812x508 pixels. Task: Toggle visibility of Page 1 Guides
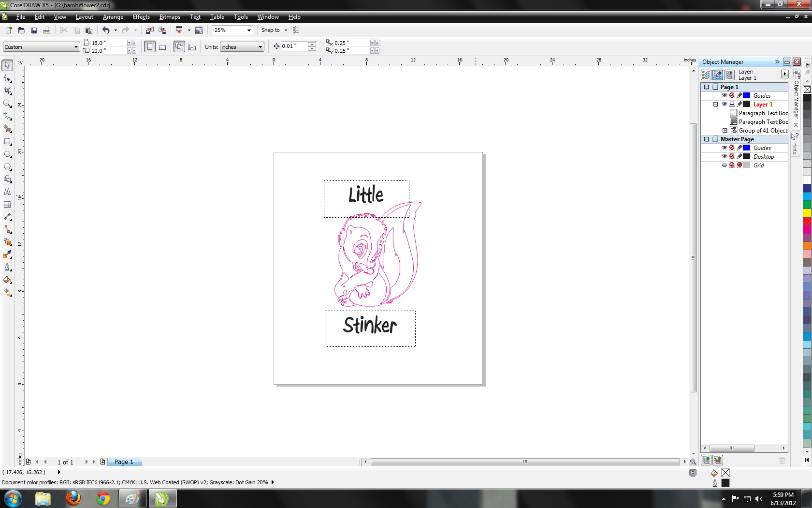(724, 95)
